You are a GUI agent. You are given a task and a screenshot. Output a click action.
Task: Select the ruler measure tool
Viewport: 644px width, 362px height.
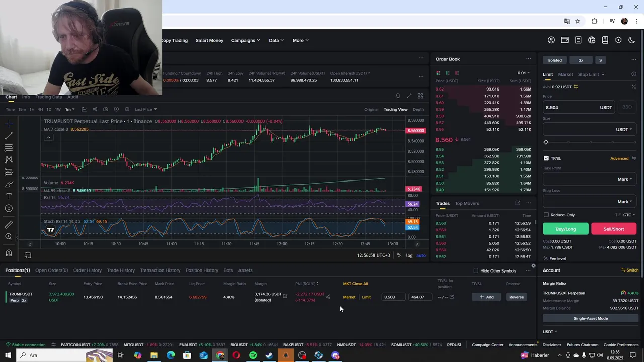click(x=9, y=224)
